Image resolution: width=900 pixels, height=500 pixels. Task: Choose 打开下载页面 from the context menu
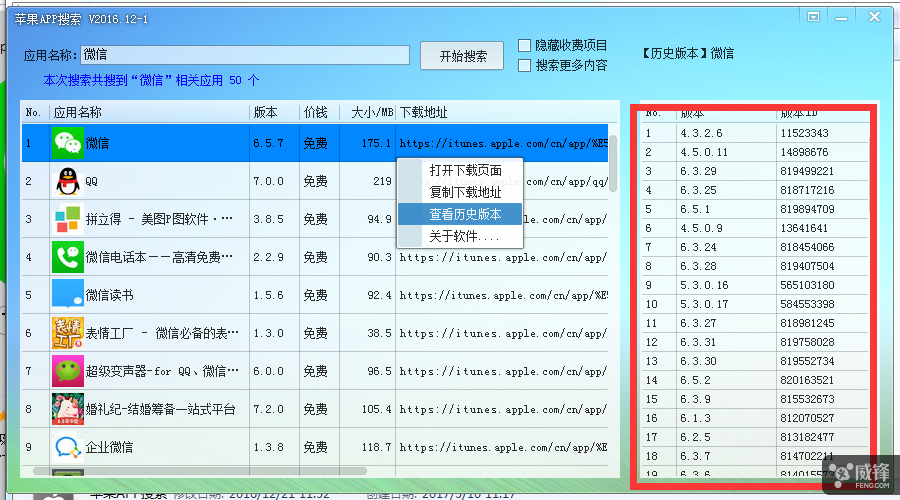(465, 170)
